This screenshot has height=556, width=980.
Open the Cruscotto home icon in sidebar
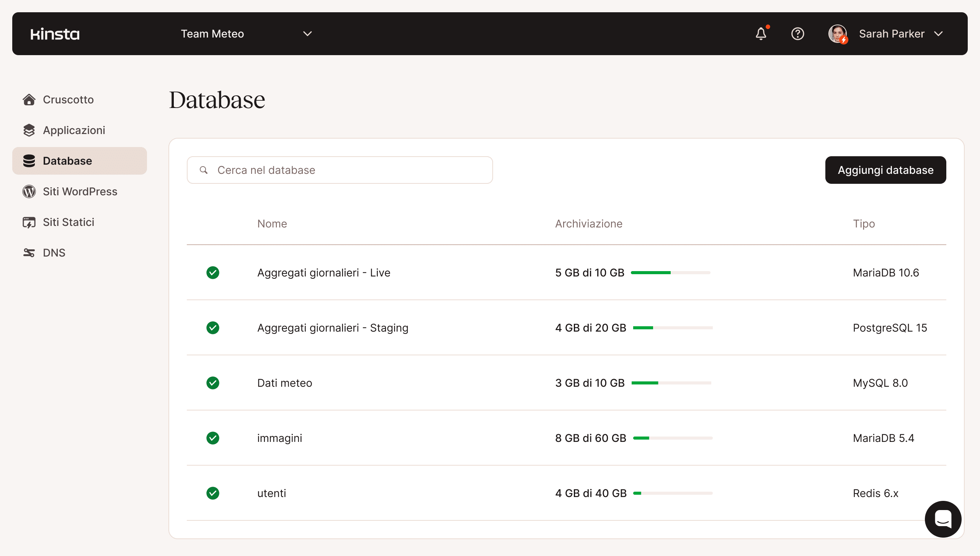(29, 100)
